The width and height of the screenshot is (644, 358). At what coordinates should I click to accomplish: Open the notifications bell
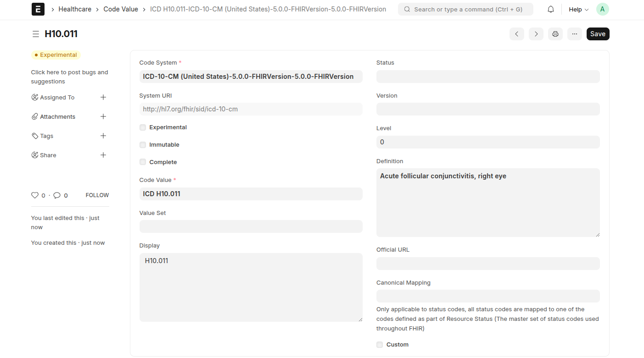pos(551,9)
